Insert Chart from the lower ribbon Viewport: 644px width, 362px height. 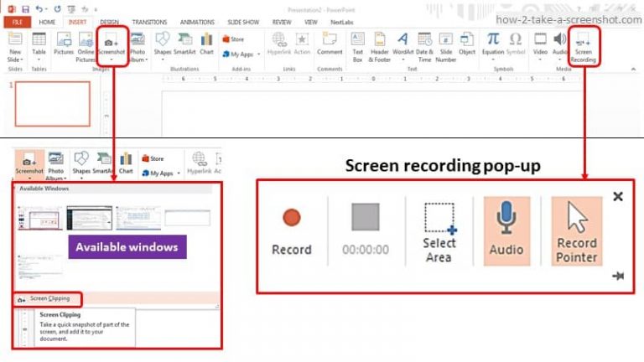(126, 163)
